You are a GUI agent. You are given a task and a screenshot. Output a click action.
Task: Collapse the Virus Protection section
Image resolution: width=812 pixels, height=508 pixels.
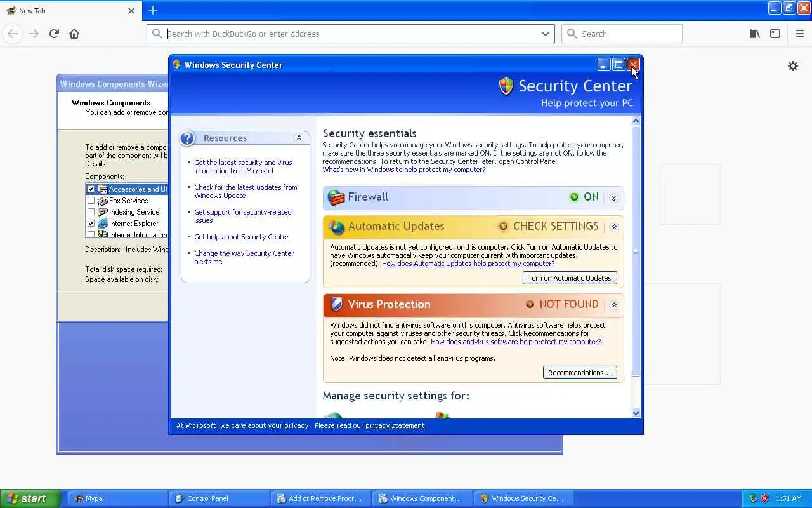tap(614, 305)
